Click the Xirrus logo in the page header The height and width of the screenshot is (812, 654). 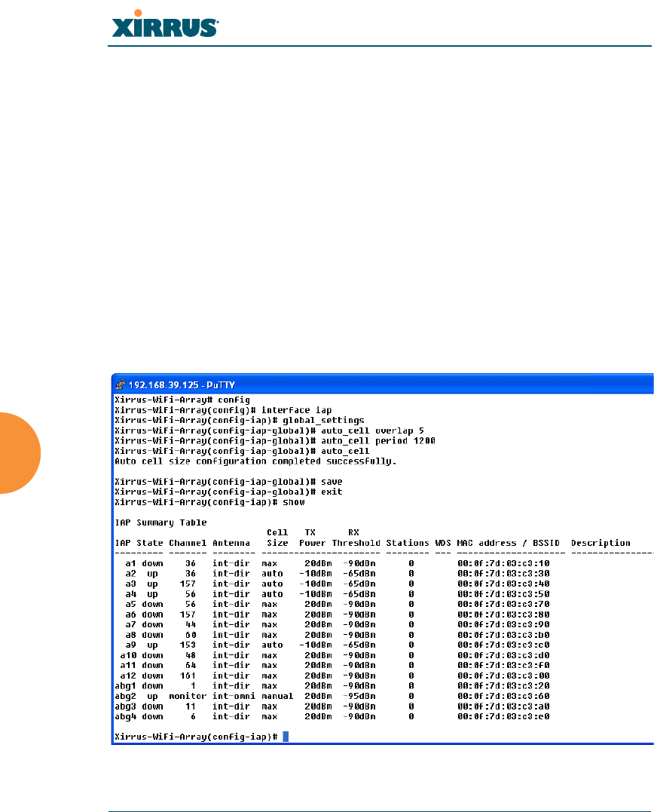tap(165, 24)
